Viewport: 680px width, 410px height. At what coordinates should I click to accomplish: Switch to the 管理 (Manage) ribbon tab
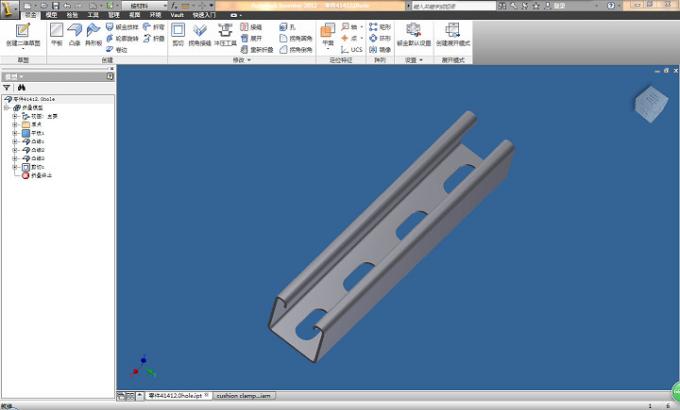tap(114, 15)
